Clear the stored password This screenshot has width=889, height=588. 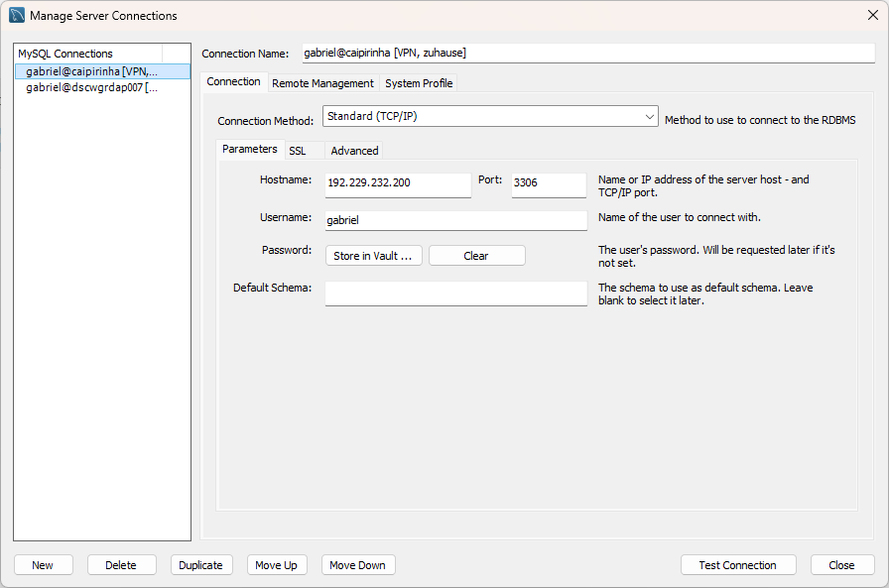click(476, 256)
